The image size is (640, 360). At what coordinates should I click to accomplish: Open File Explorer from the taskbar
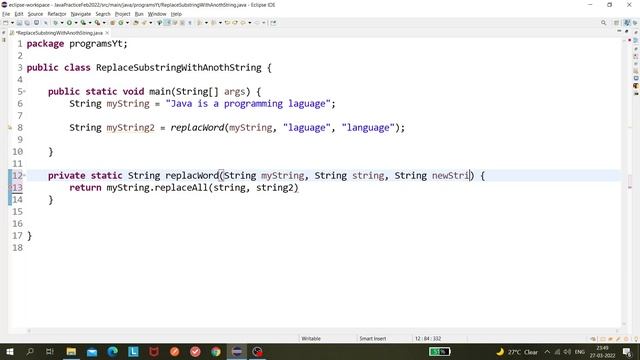click(x=71, y=351)
